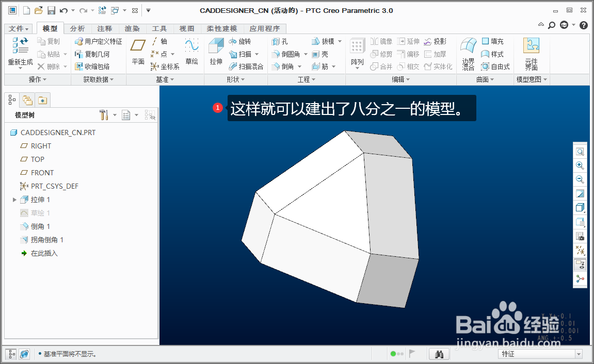Select the Swept Blend (扫描混合) tool

click(x=246, y=67)
